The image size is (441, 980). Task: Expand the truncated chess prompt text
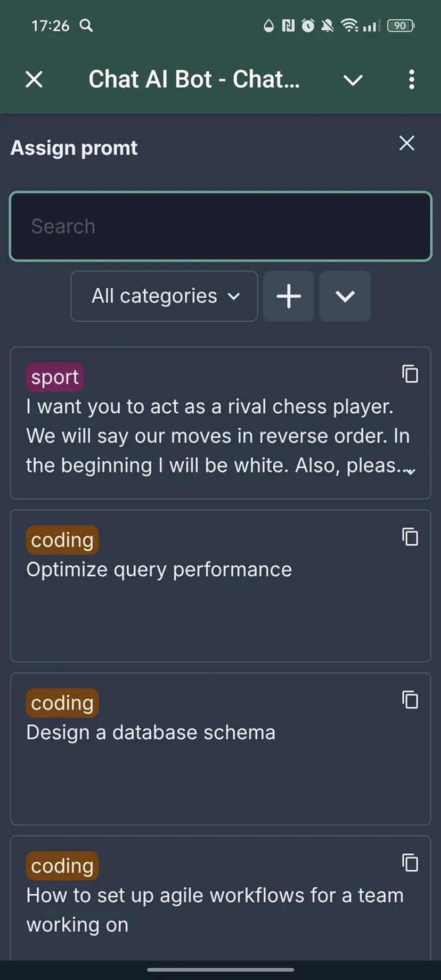(x=410, y=471)
